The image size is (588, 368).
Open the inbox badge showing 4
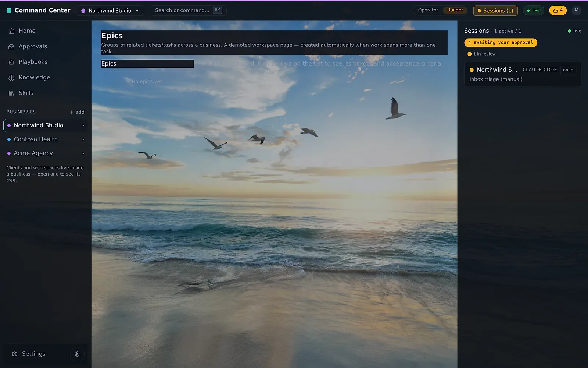558,10
